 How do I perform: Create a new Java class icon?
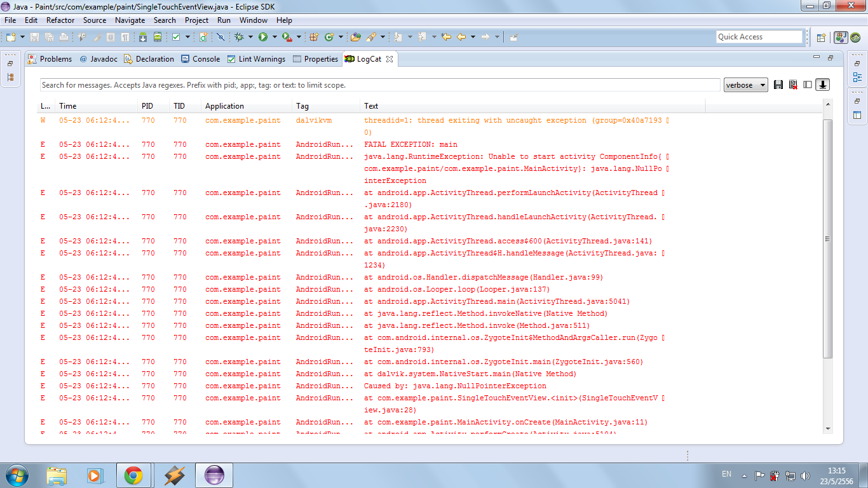(329, 37)
